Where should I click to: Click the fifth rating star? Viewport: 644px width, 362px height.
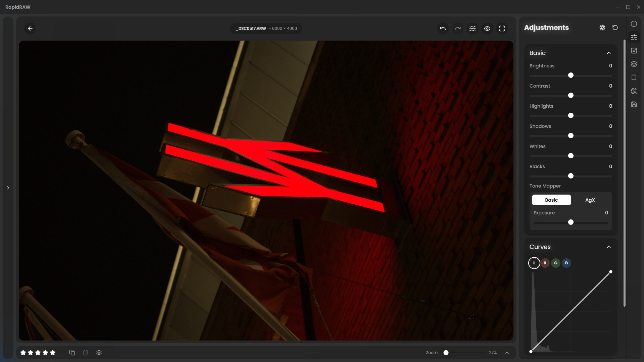click(x=53, y=353)
